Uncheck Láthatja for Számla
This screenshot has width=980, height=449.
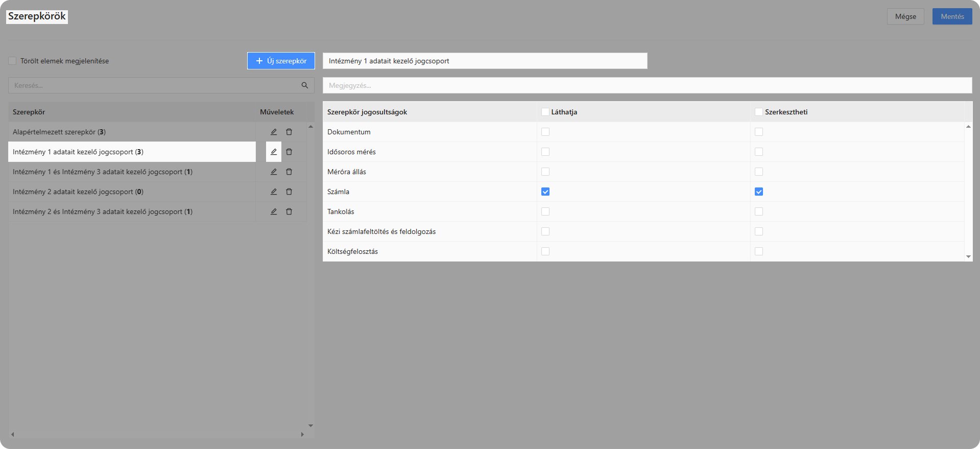tap(545, 192)
